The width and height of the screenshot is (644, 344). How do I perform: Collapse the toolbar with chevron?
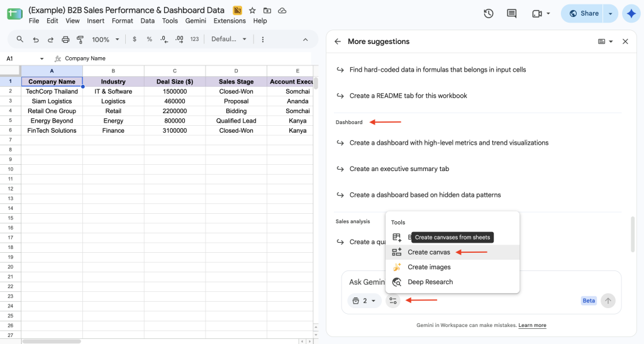(305, 40)
